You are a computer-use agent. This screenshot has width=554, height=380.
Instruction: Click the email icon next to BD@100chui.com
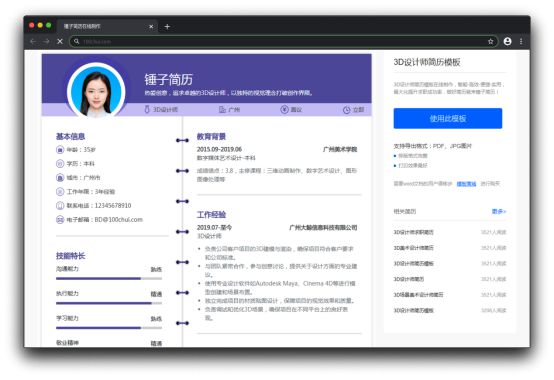(60, 220)
